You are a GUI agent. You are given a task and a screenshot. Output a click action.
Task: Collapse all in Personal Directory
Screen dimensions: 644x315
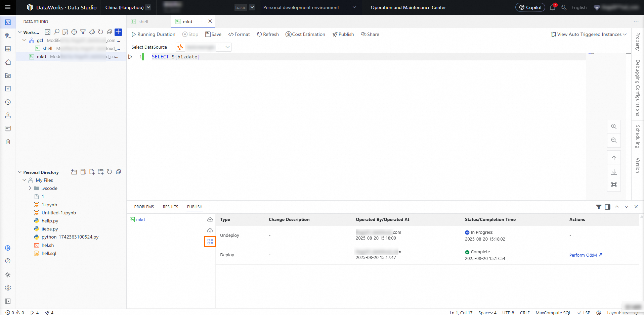(118, 172)
